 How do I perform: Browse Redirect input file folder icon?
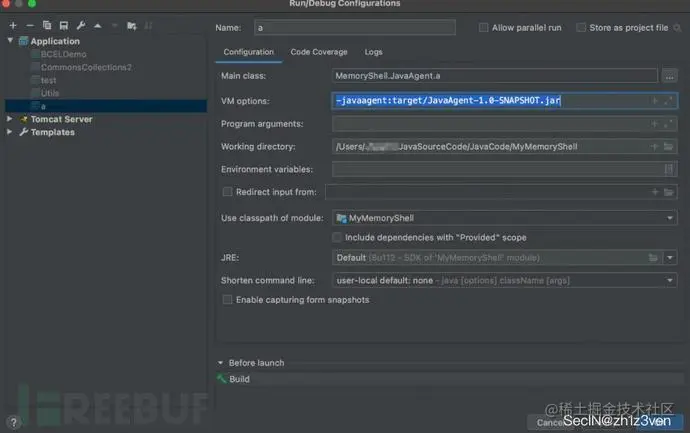click(x=668, y=192)
